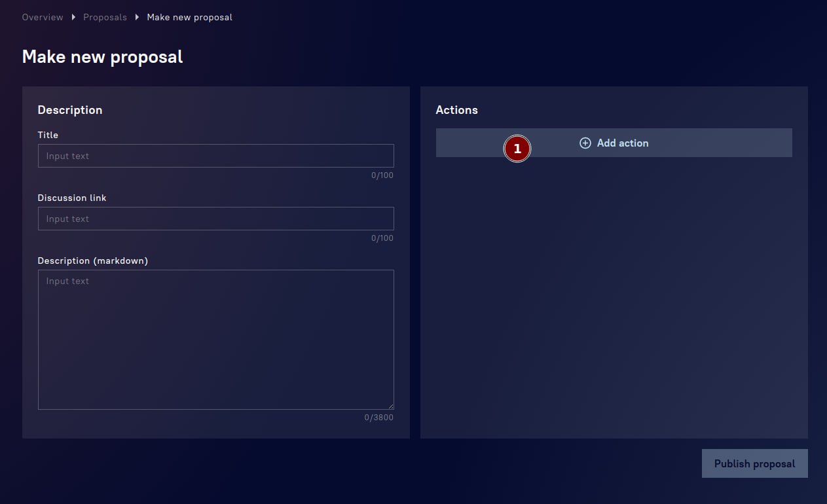
Task: Focus the Discussion link input field
Action: (x=215, y=219)
